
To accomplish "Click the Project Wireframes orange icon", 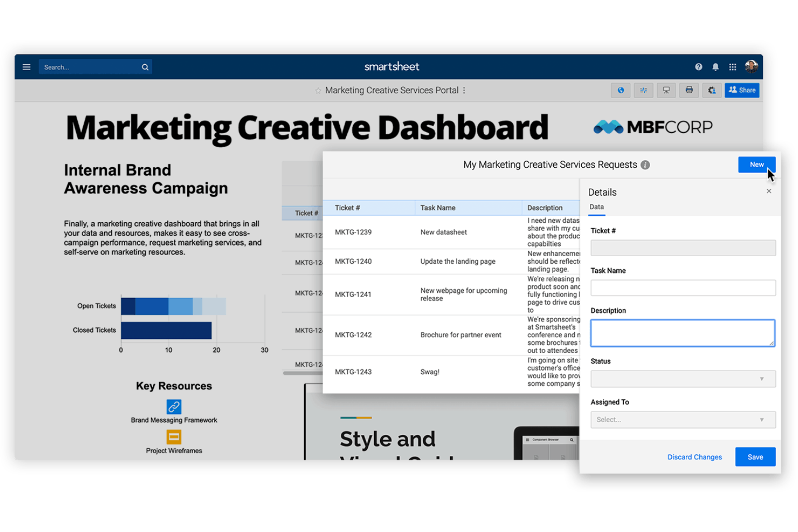I will point(174,437).
